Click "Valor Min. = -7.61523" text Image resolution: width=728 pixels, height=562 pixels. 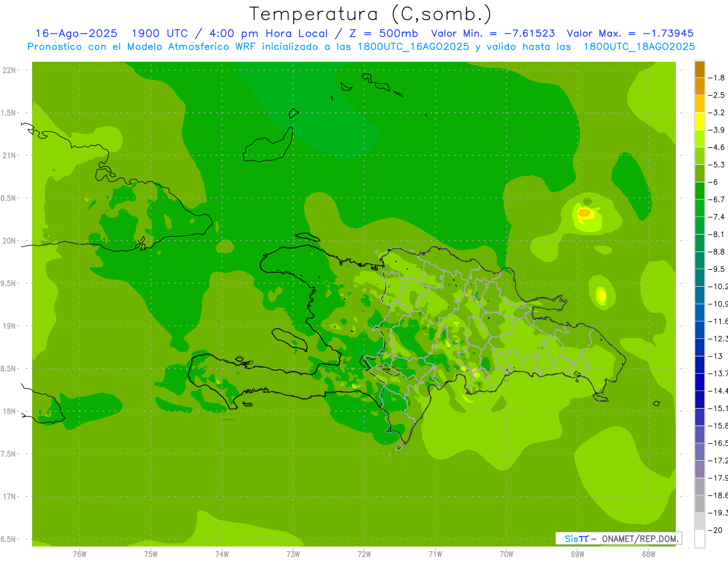coord(493,33)
